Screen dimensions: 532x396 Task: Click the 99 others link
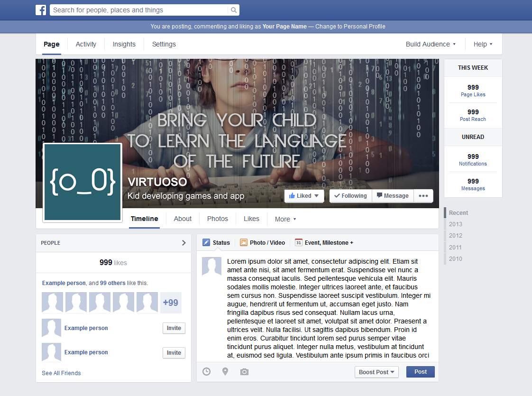[113, 283]
